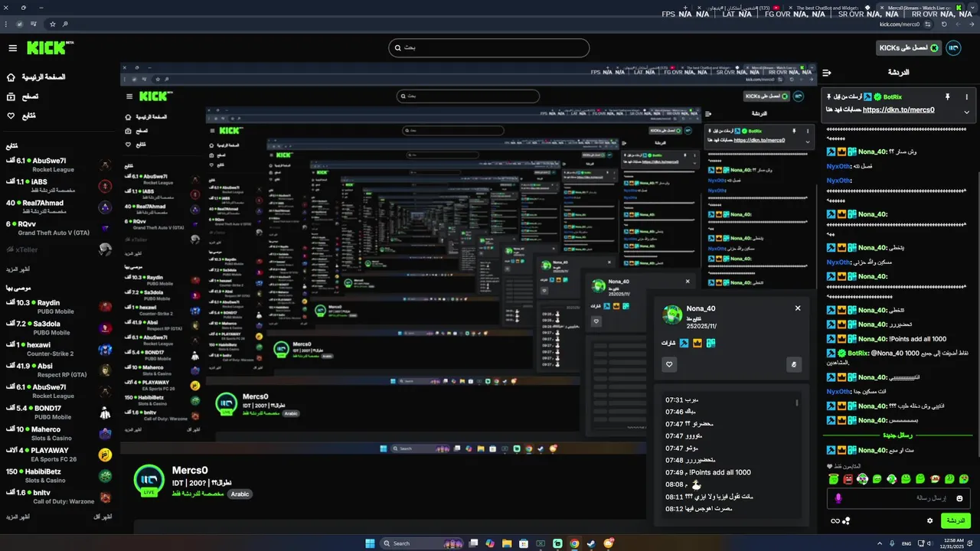Open Real7Ahmad channel in sidebar
Screen dimensions: 980x551
point(60,207)
